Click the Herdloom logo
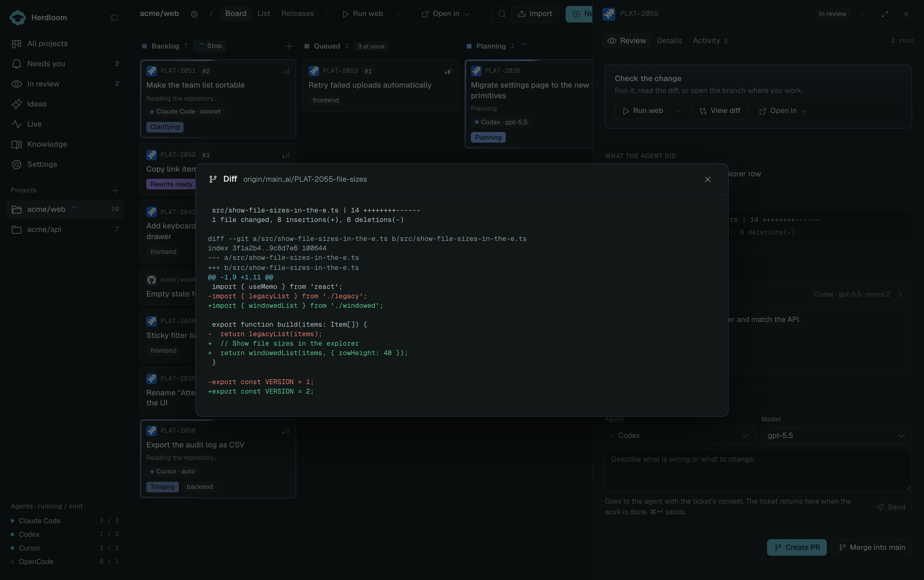 click(x=18, y=18)
